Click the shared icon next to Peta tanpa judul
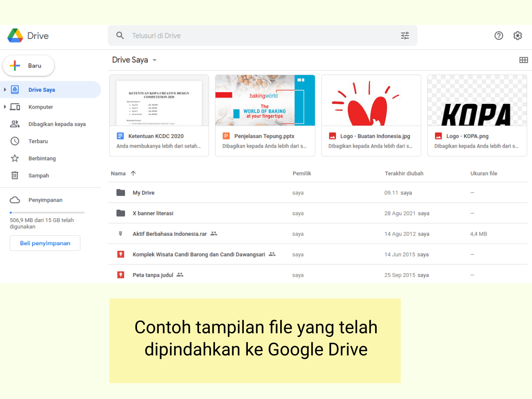532x399 pixels. tap(180, 275)
